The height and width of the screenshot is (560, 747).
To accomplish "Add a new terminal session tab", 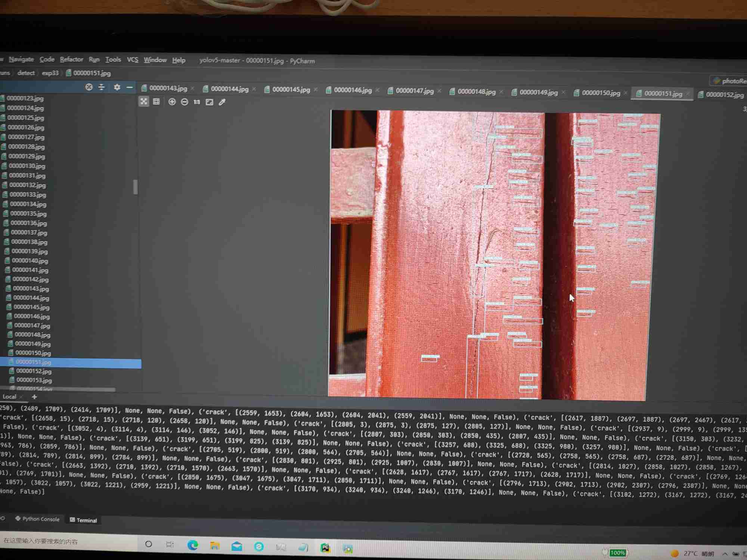I will (x=34, y=397).
